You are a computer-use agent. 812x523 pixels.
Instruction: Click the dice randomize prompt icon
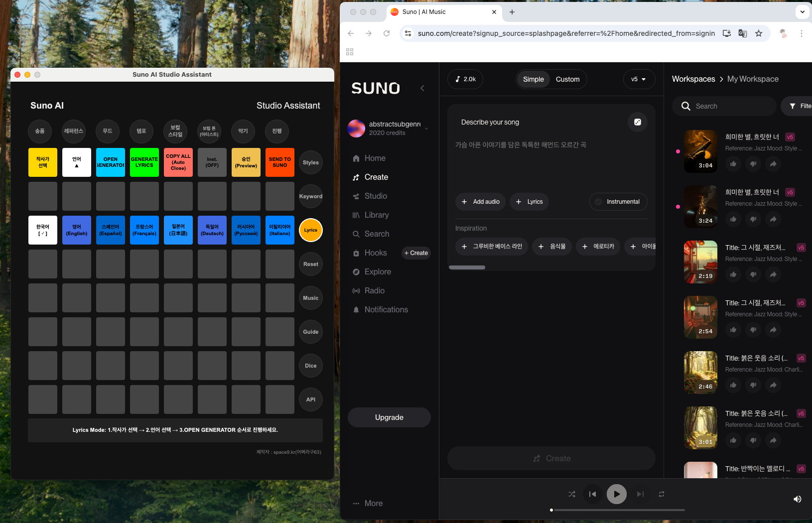click(x=637, y=122)
